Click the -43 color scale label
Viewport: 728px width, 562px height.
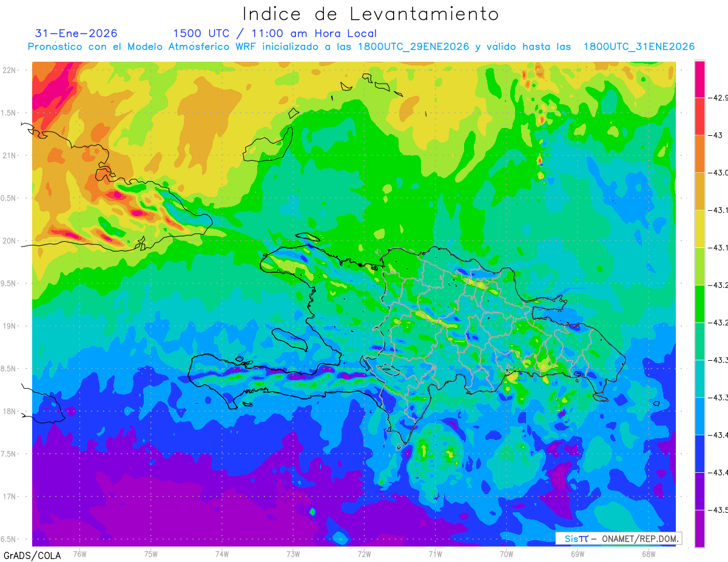click(716, 135)
